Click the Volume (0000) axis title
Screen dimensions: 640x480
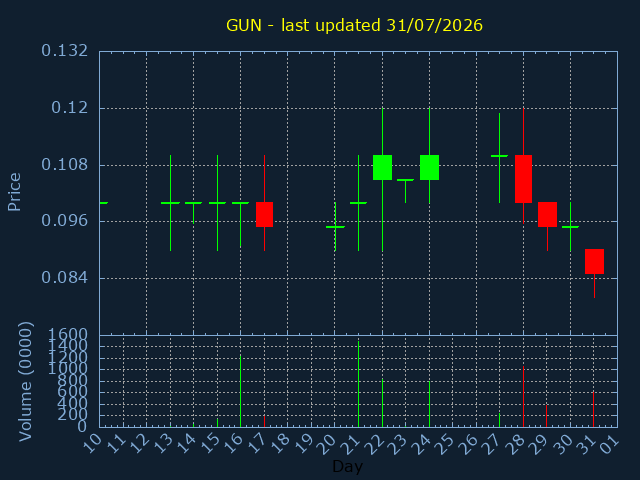(x=25, y=382)
